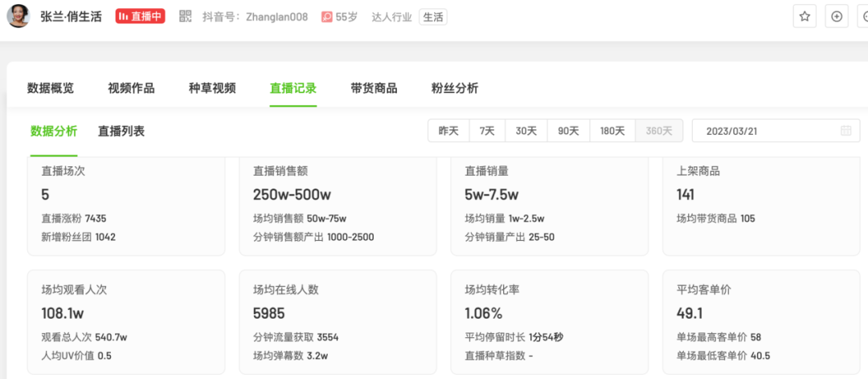Screen dimensions: 868x379
Task: Click the circled plus add icon
Action: [x=837, y=16]
